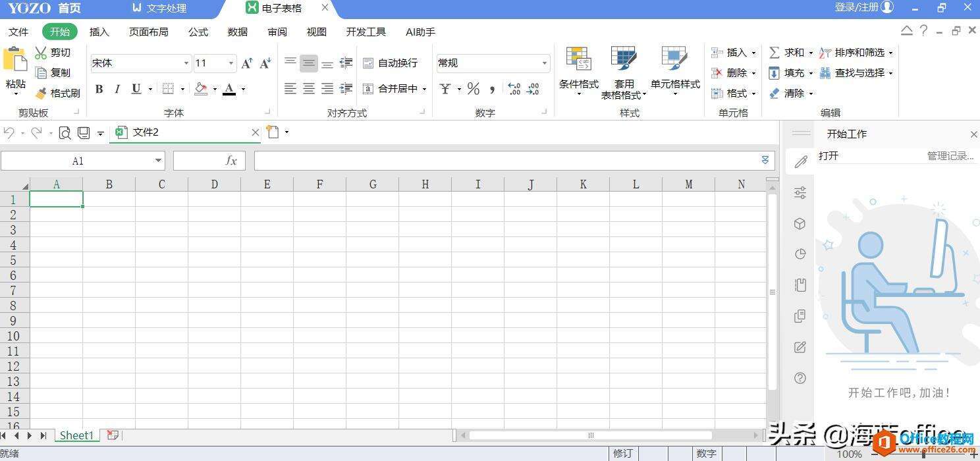
Task: Switch to Formulas (公式) tab
Action: tap(198, 32)
